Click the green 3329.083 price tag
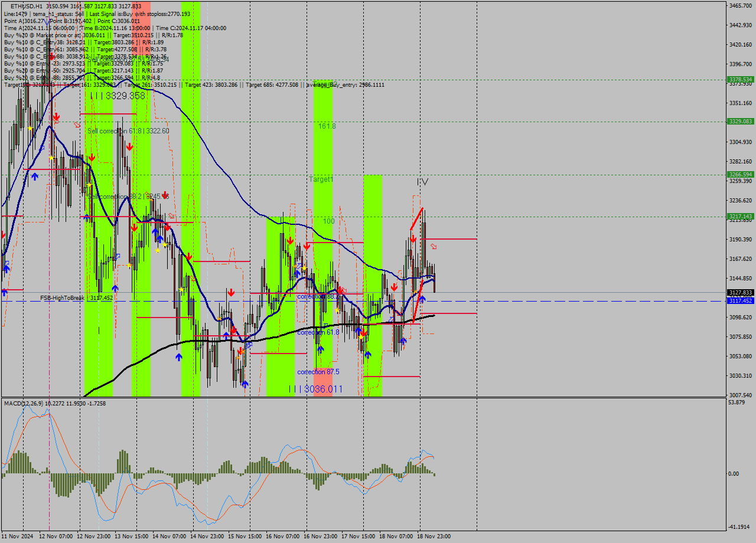This screenshot has width=756, height=543. coord(741,121)
